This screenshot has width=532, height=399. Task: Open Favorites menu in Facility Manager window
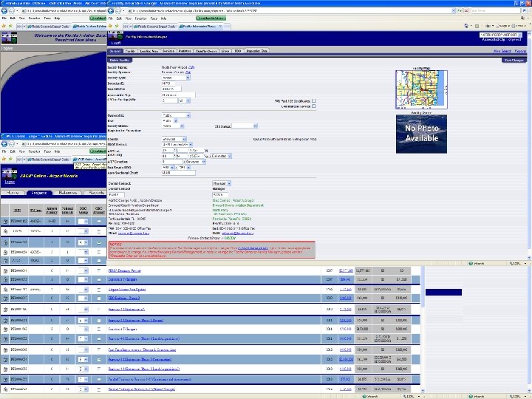(140, 18)
